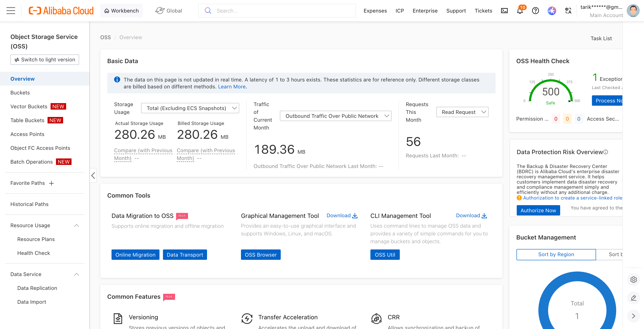Click the Versioning feature icon

118,318
